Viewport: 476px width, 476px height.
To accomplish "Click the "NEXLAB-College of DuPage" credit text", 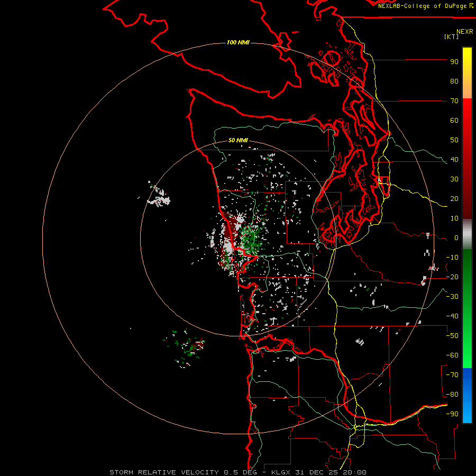I will pos(422,6).
